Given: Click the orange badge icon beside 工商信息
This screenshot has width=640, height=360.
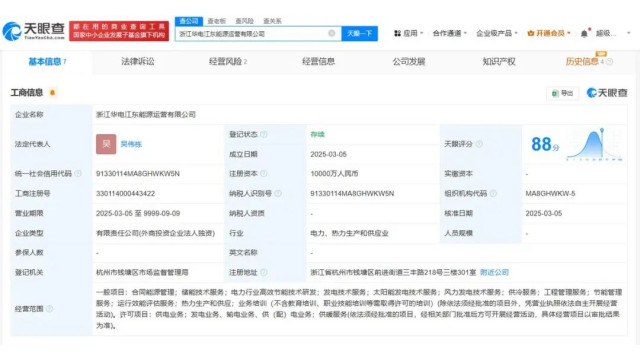Looking at the screenshot, I should pos(52,93).
